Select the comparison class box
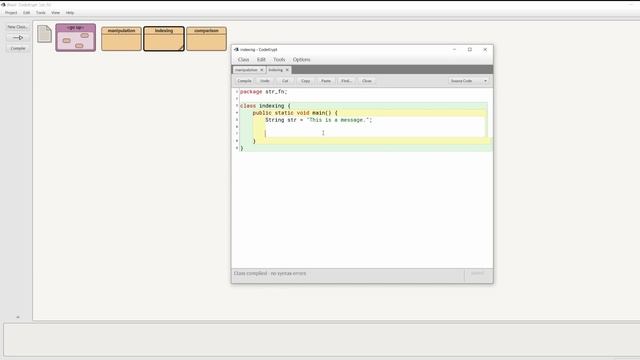 207,39
